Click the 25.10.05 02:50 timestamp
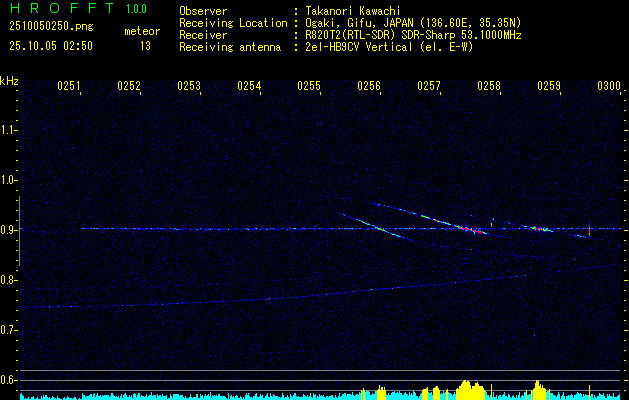This screenshot has width=629, height=400. click(50, 46)
